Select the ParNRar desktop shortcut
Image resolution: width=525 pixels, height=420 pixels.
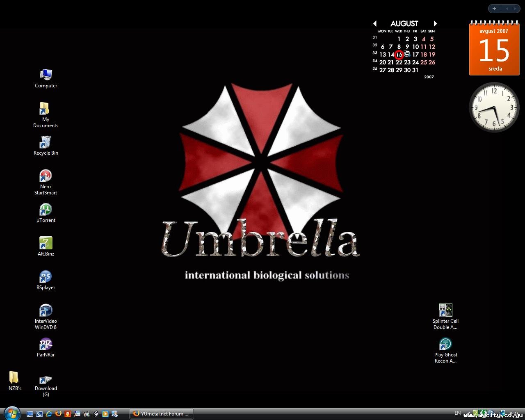pyautogui.click(x=46, y=347)
